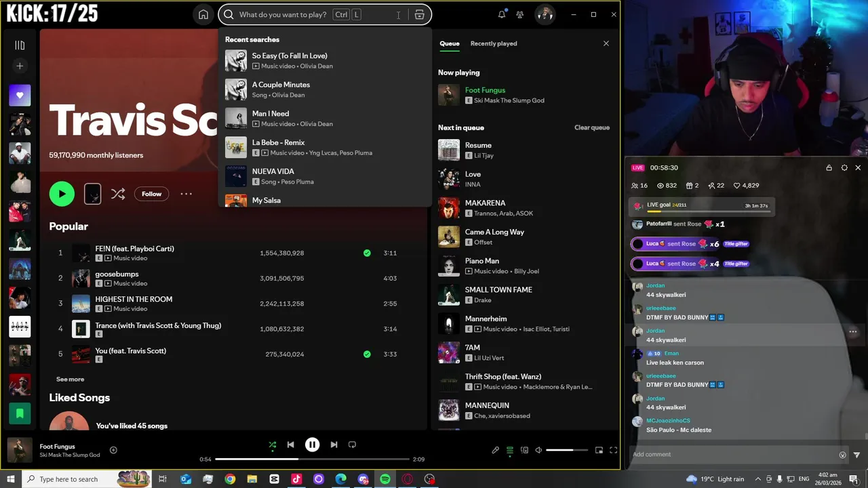Viewport: 868px width, 488px height.
Task: Click the green saved checkmark on FE!N
Action: [x=367, y=253]
